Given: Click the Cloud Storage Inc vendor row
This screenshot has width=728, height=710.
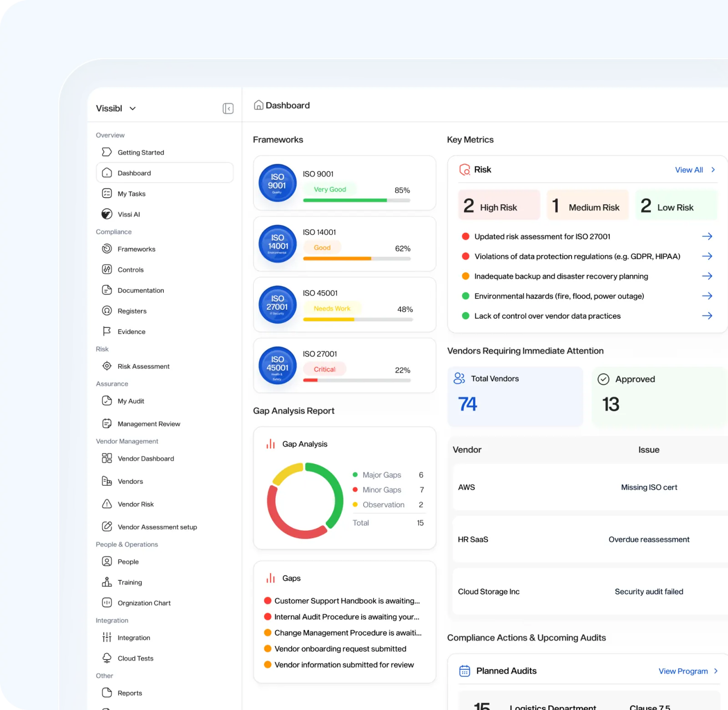Looking at the screenshot, I should 590,591.
